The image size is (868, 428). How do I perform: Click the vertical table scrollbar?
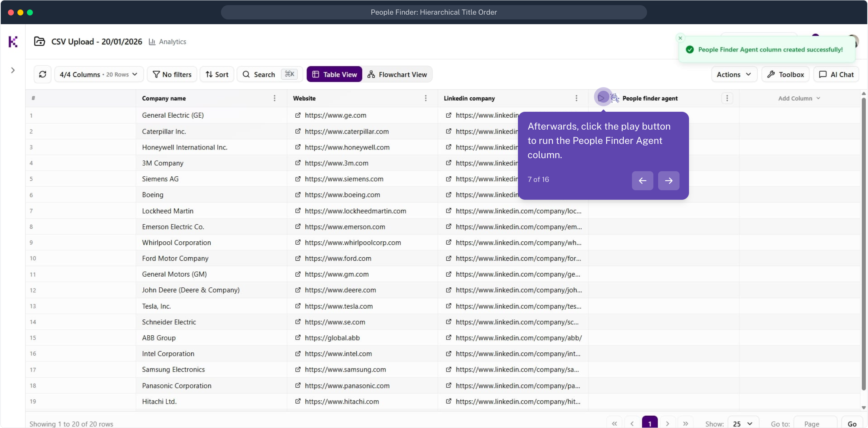tap(864, 244)
